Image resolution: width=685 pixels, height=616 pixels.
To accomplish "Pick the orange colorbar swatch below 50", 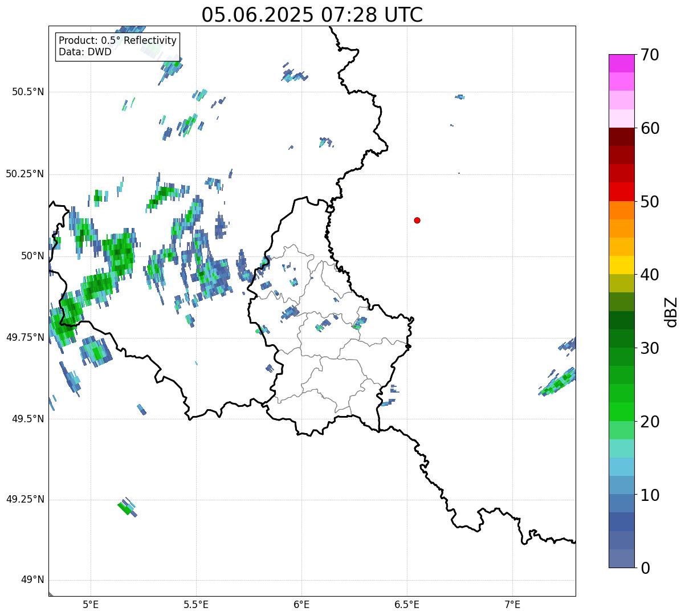I will click(x=621, y=210).
